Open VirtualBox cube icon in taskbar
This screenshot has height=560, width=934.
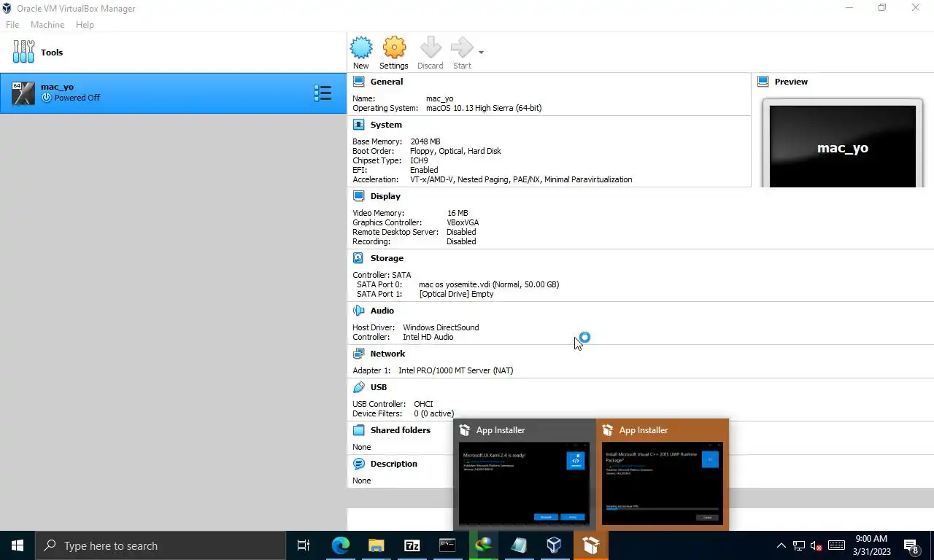click(555, 545)
